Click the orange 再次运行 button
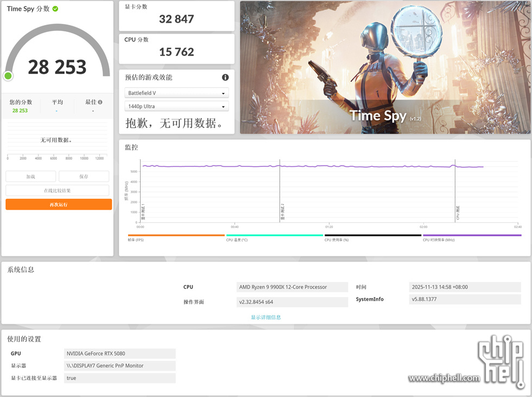Viewport: 532px width, 397px height. [59, 205]
